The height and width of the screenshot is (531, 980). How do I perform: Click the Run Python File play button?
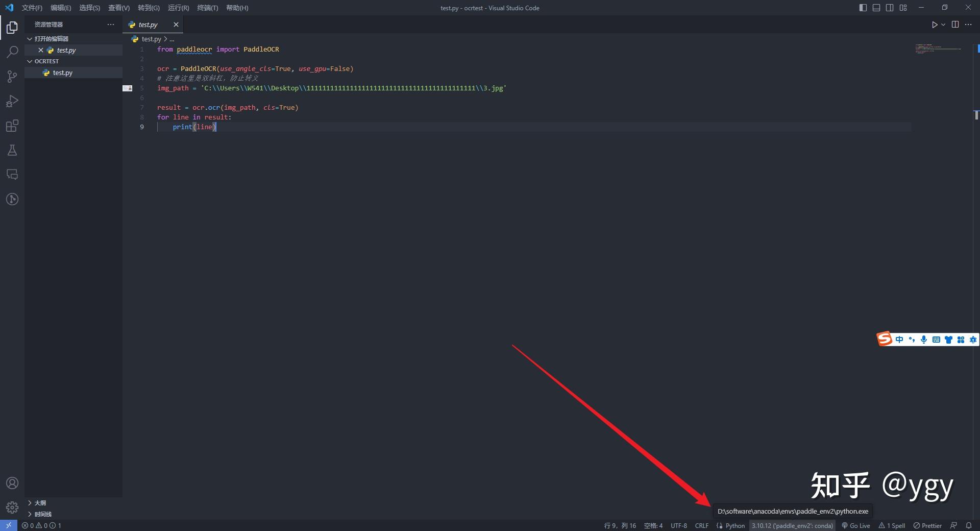(934, 25)
